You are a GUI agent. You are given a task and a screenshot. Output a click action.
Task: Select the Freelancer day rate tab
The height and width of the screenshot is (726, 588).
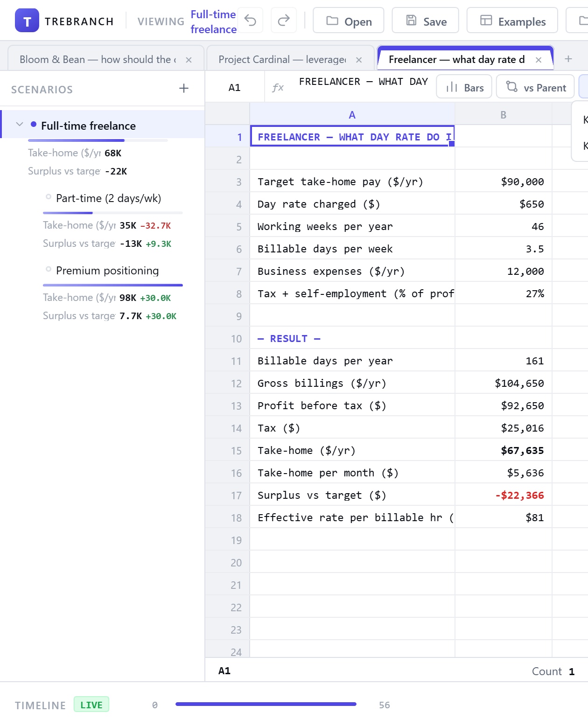coord(456,59)
